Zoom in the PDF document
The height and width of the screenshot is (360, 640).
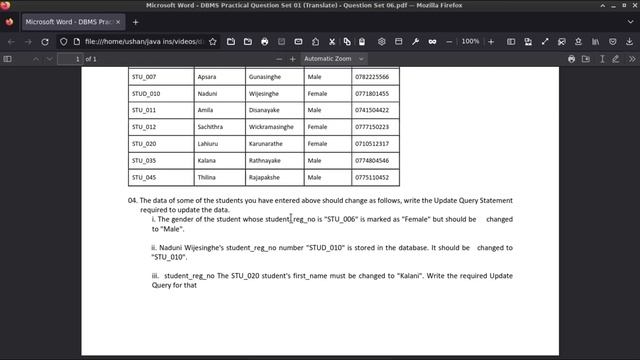point(293,59)
